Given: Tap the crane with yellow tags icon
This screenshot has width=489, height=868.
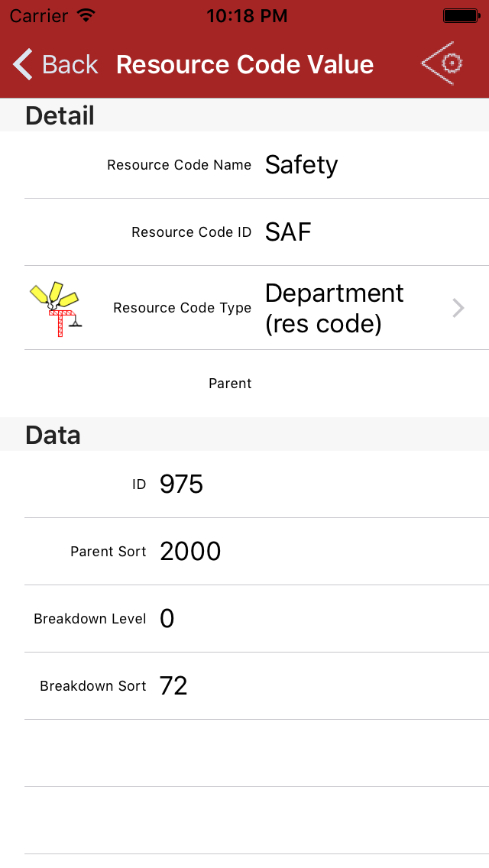Looking at the screenshot, I should pyautogui.click(x=55, y=309).
